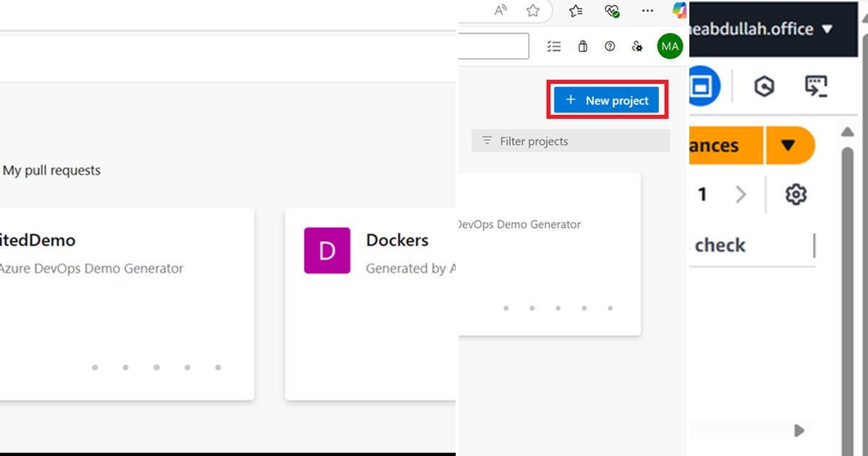Open the MA profile avatar

pos(669,46)
